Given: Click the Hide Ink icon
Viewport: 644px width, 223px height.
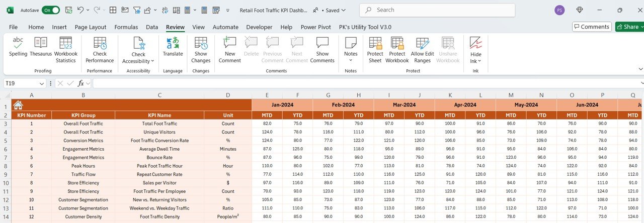Looking at the screenshot, I should point(476,43).
